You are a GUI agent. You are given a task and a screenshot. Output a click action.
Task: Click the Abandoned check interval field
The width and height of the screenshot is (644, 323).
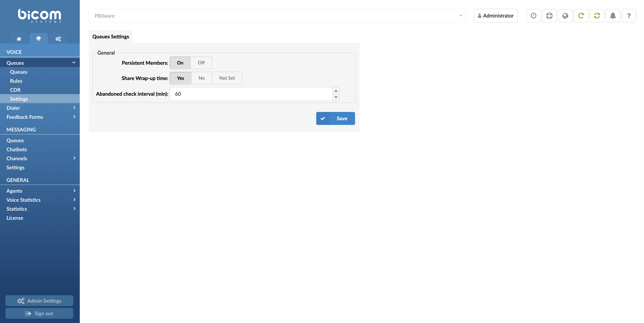click(x=251, y=94)
